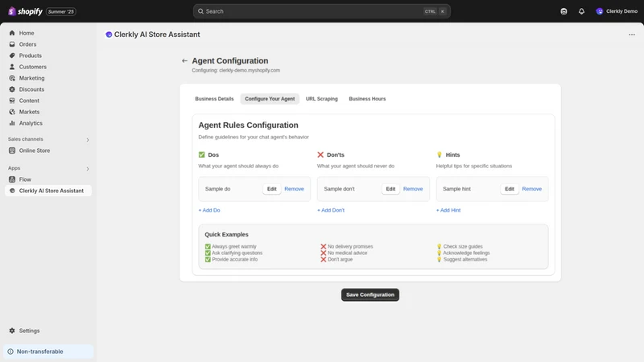Viewport: 644px width, 362px height.
Task: Edit the Sample do rule
Action: point(272,189)
